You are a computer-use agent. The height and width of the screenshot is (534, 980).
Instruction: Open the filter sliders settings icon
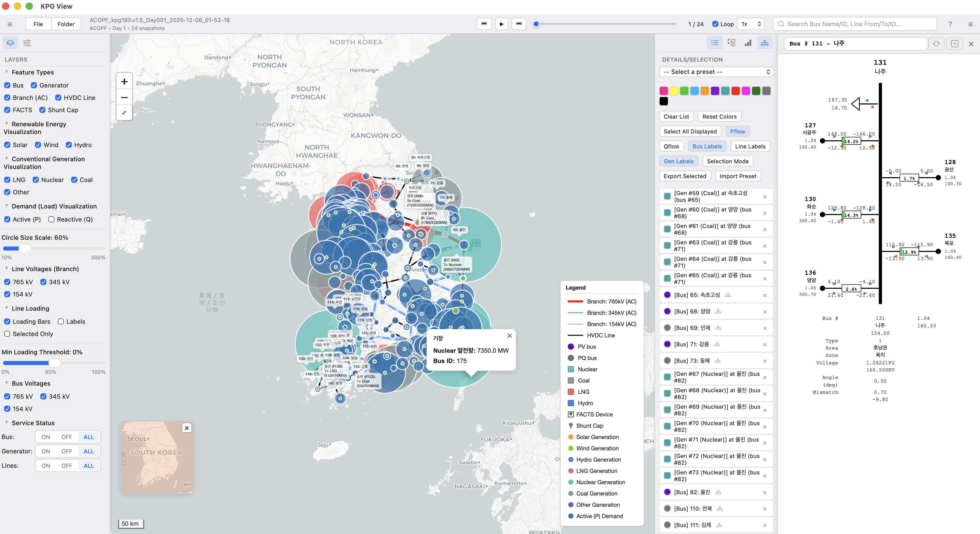(x=27, y=43)
